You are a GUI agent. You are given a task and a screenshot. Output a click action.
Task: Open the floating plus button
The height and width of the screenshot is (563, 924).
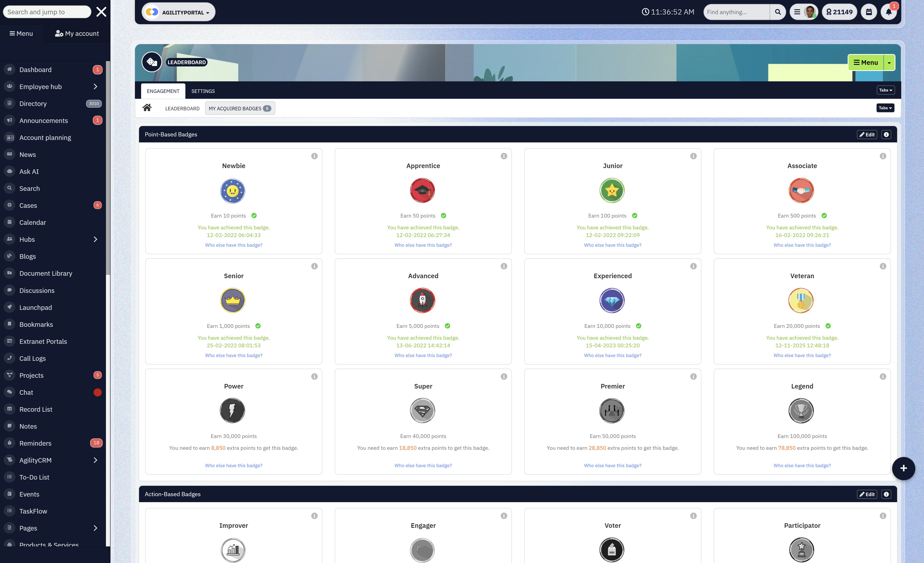[903, 468]
